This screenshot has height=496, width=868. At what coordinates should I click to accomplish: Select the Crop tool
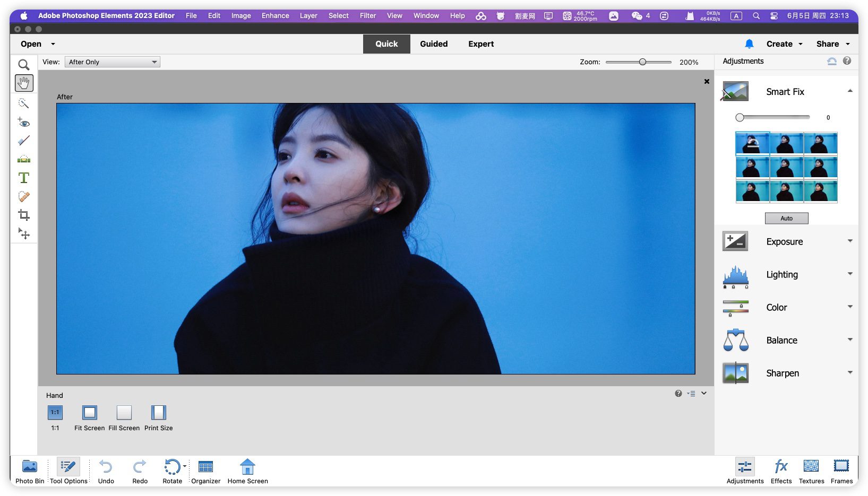pyautogui.click(x=24, y=215)
